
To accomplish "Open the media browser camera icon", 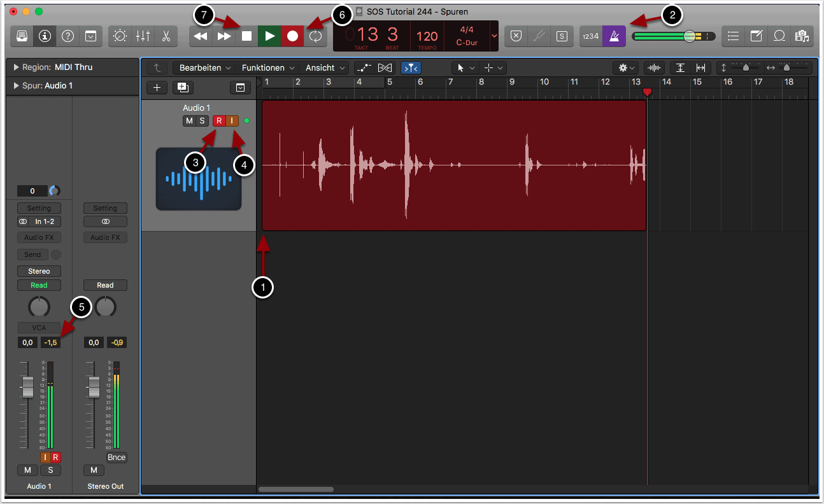I will (802, 36).
